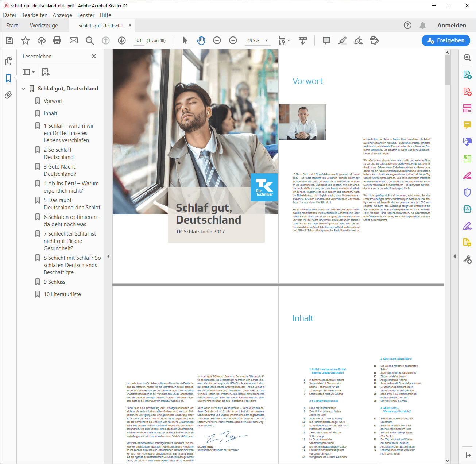Upload the file to cloud storage

pyautogui.click(x=42, y=40)
